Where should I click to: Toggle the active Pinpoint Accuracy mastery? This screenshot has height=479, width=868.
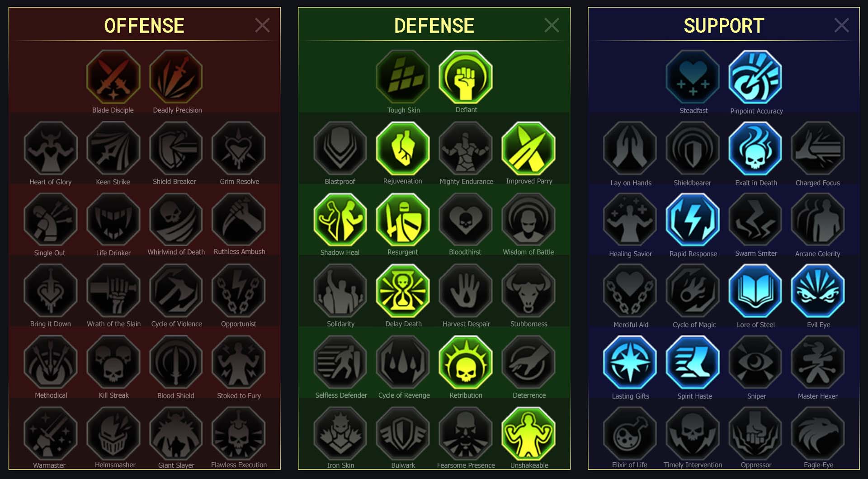[x=755, y=77]
